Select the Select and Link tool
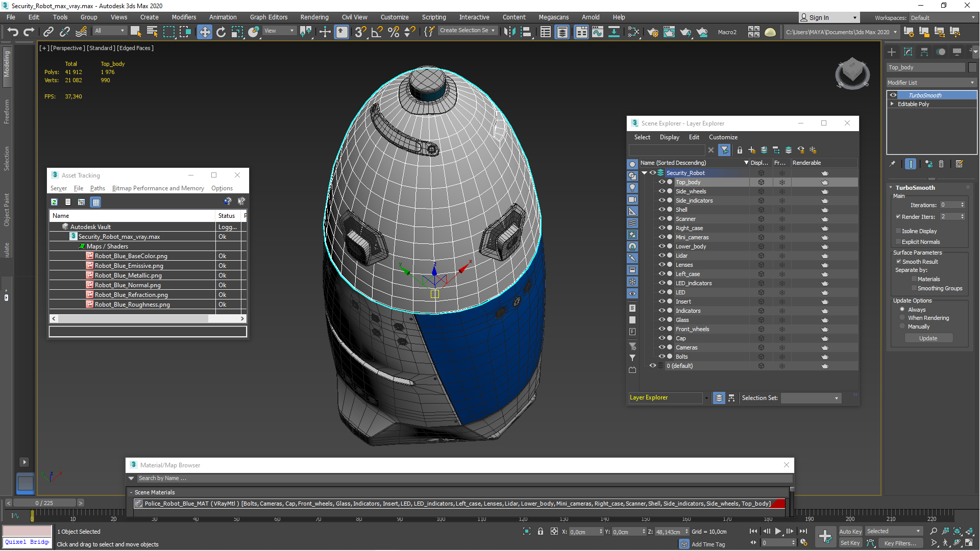Screen dimensions: 980x551 point(48,32)
